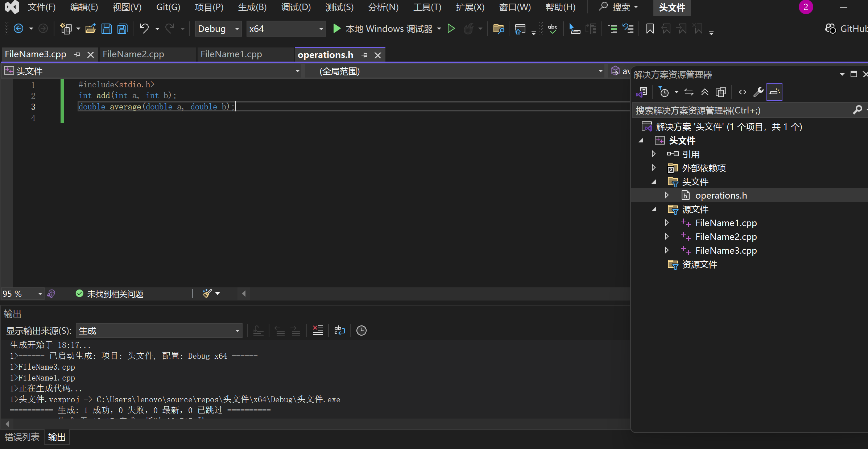The height and width of the screenshot is (449, 868).
Task: Click Collapse All icon in Solution Explorer
Action: (704, 92)
